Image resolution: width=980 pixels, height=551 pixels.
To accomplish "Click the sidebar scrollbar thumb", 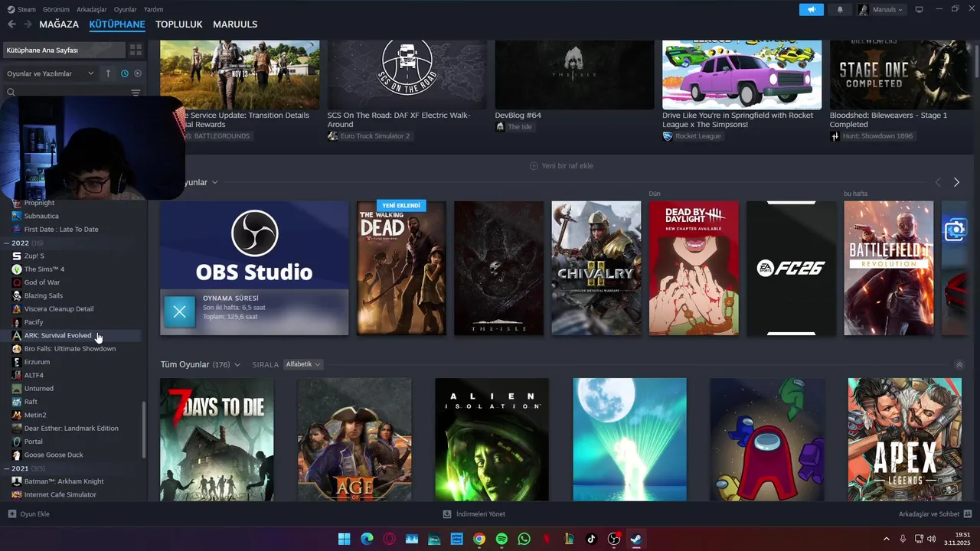I will point(143,430).
